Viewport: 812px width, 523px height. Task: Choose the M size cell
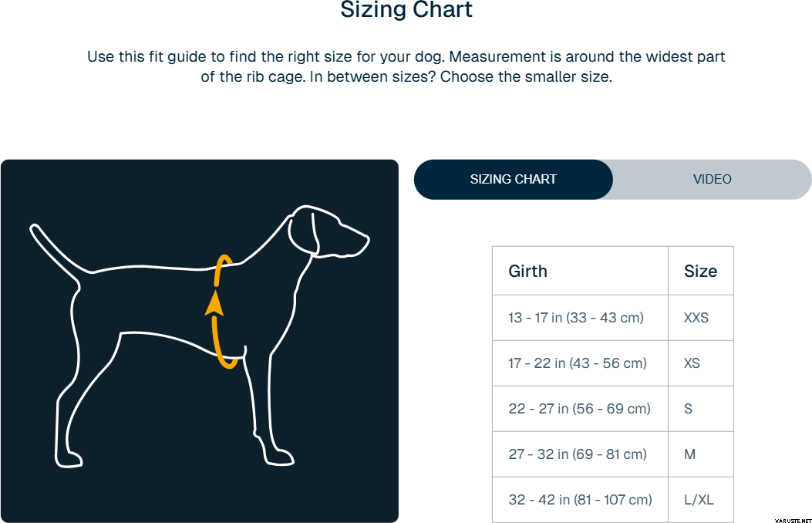(690, 454)
